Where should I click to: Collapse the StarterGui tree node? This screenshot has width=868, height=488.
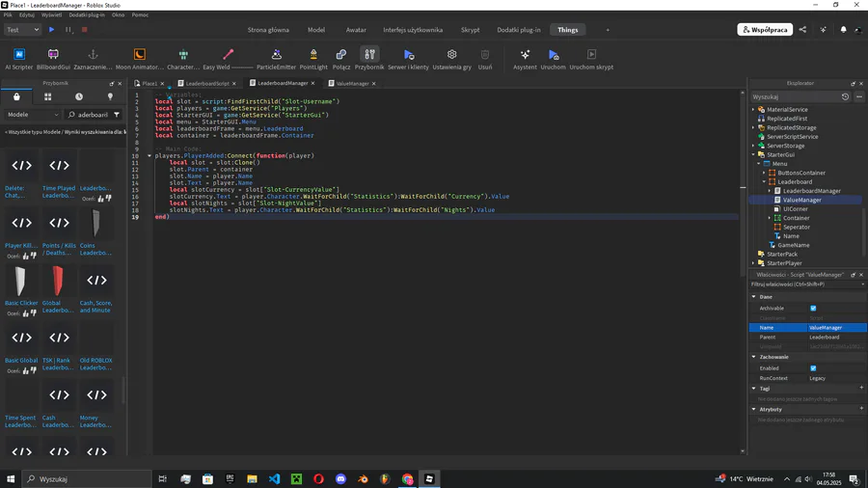click(x=753, y=155)
